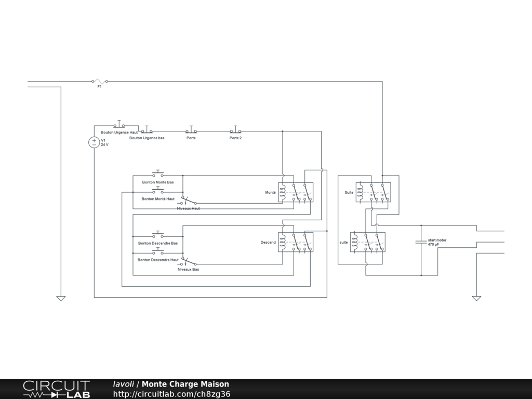Viewport: 532px width, 399px height.
Task: Toggle the Niveaux Bas limit switch
Action: tap(188, 262)
